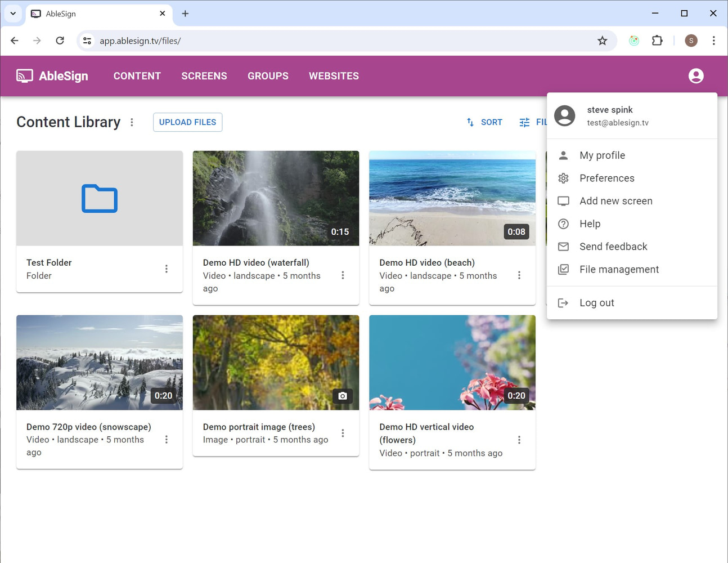Click the Add new screen monitor icon
Image resolution: width=728 pixels, height=563 pixels.
[563, 200]
